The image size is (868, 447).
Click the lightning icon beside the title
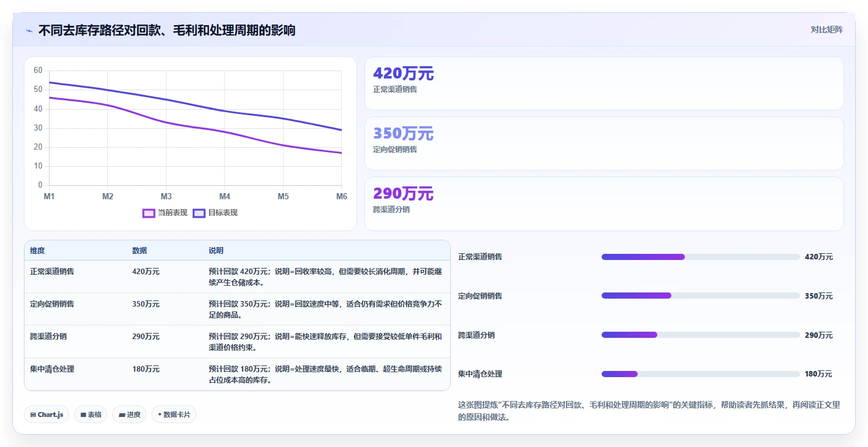tap(29, 30)
